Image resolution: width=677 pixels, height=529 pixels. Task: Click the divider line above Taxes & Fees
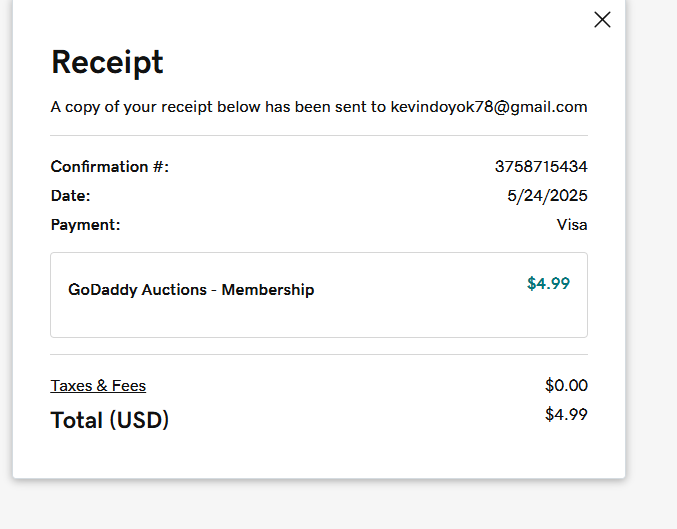pos(319,354)
